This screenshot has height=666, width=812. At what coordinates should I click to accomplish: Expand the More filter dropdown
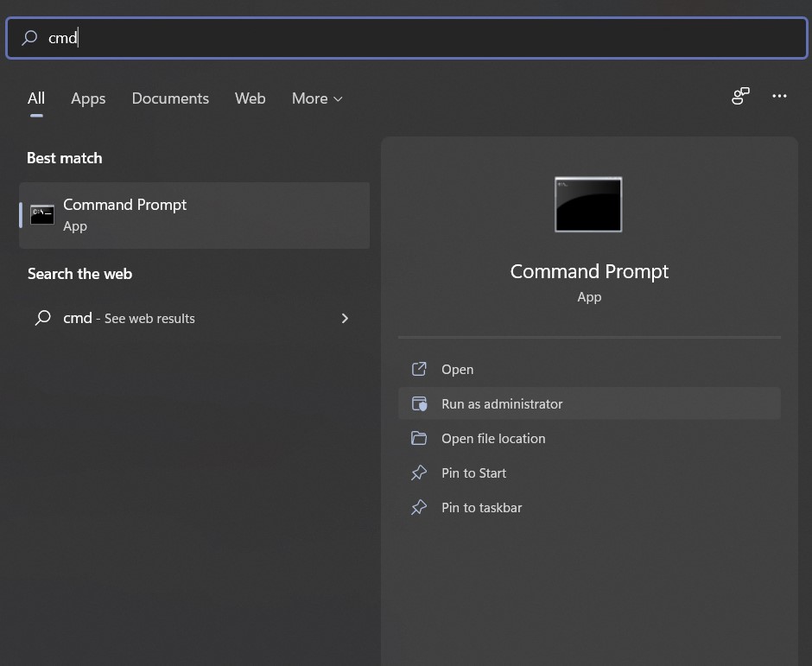point(317,98)
